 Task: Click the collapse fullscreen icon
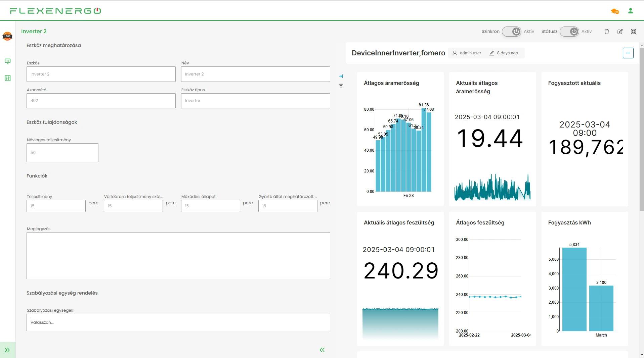(633, 32)
